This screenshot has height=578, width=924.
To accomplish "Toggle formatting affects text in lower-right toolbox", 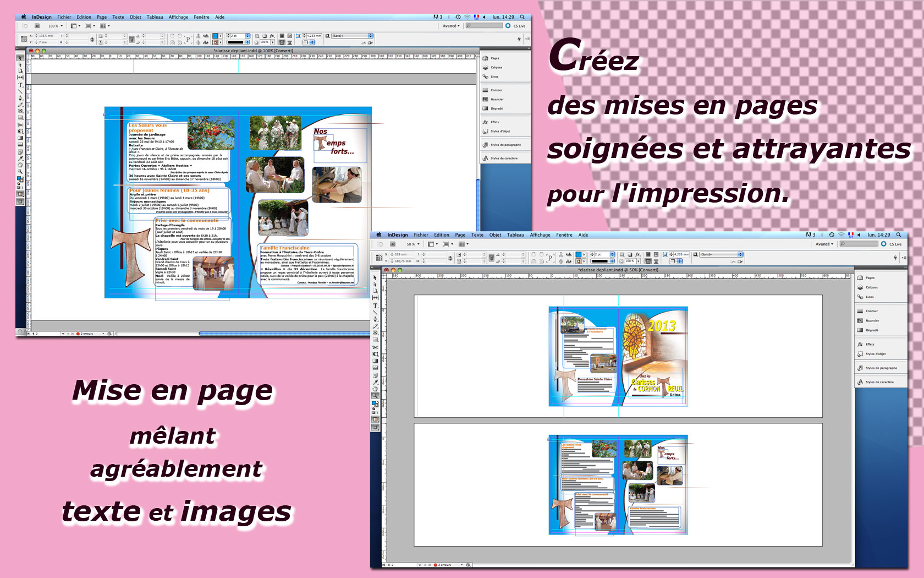I will click(378, 412).
